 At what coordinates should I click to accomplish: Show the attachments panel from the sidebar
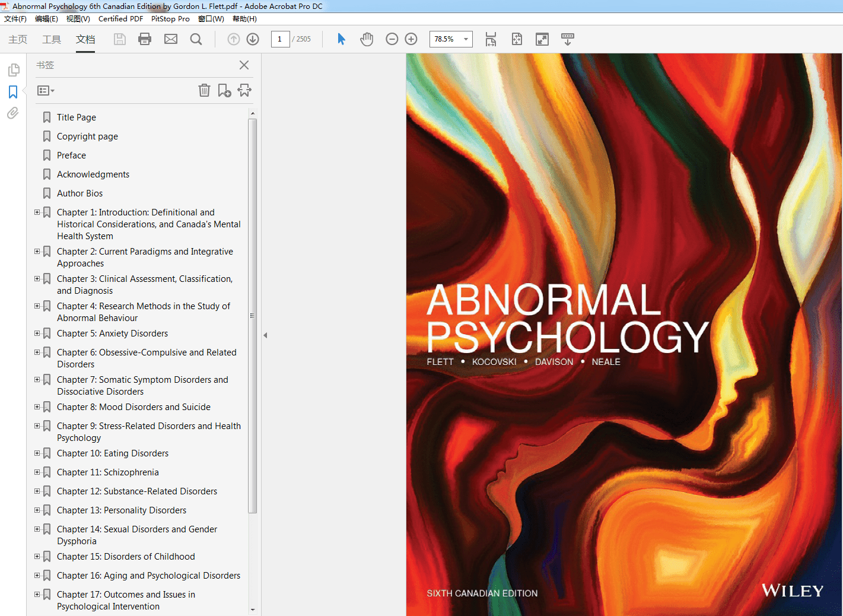[x=13, y=113]
